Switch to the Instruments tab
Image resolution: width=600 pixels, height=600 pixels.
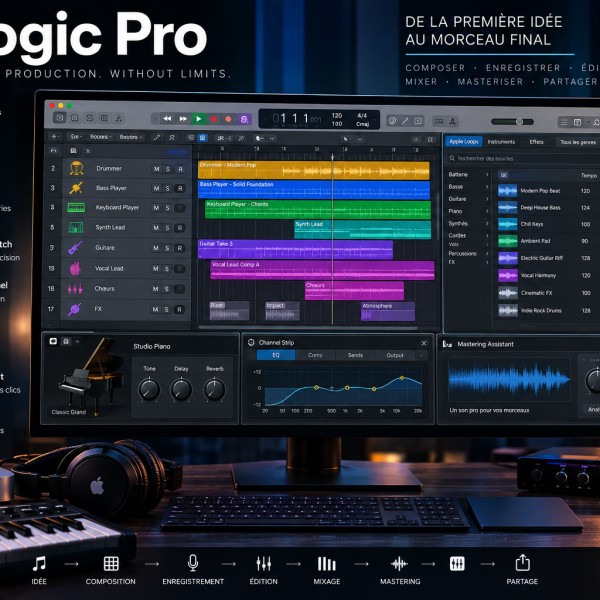pyautogui.click(x=501, y=142)
